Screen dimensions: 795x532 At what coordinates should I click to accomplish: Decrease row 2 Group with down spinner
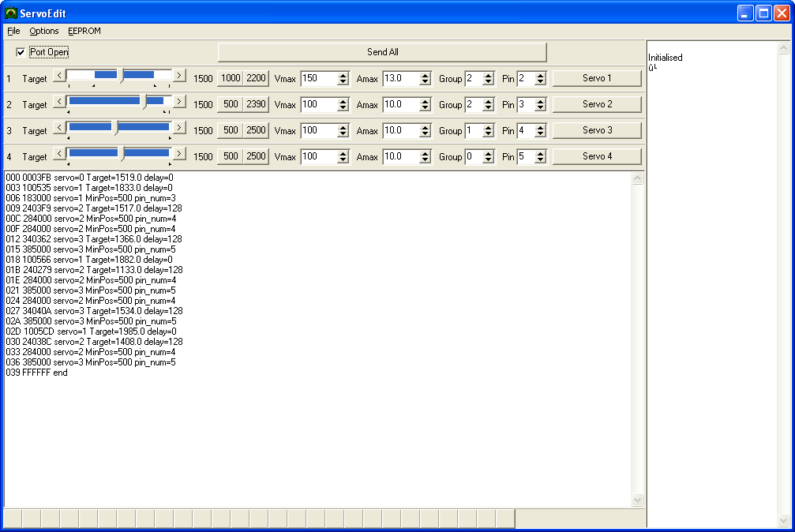point(488,107)
